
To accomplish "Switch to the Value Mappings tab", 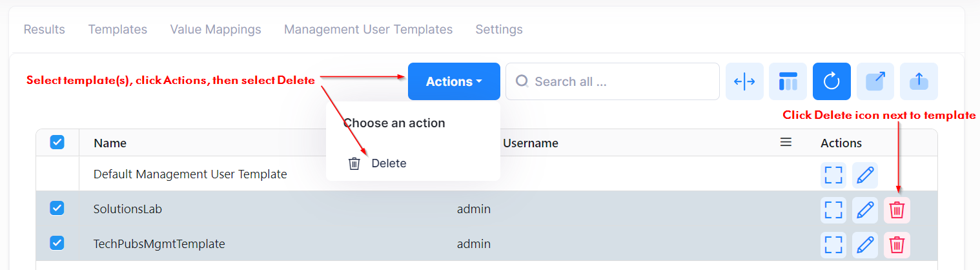I will pos(216,30).
